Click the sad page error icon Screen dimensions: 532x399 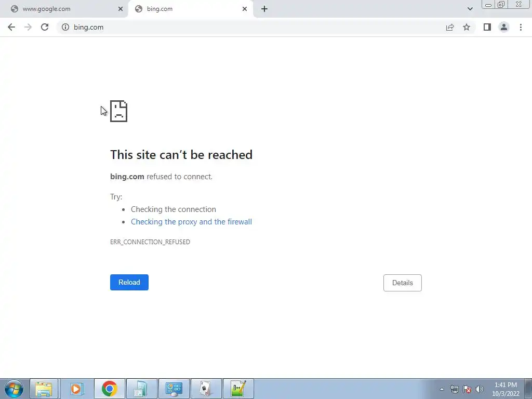119,111
